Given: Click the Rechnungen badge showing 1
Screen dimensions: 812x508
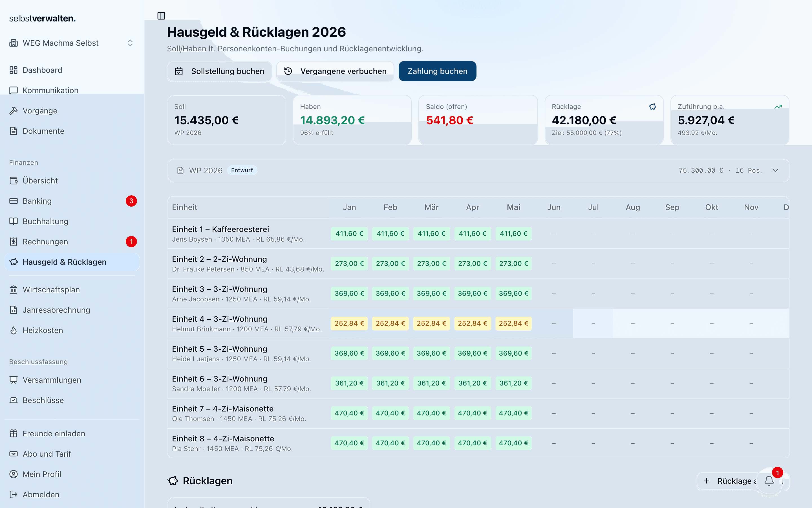Looking at the screenshot, I should [131, 242].
